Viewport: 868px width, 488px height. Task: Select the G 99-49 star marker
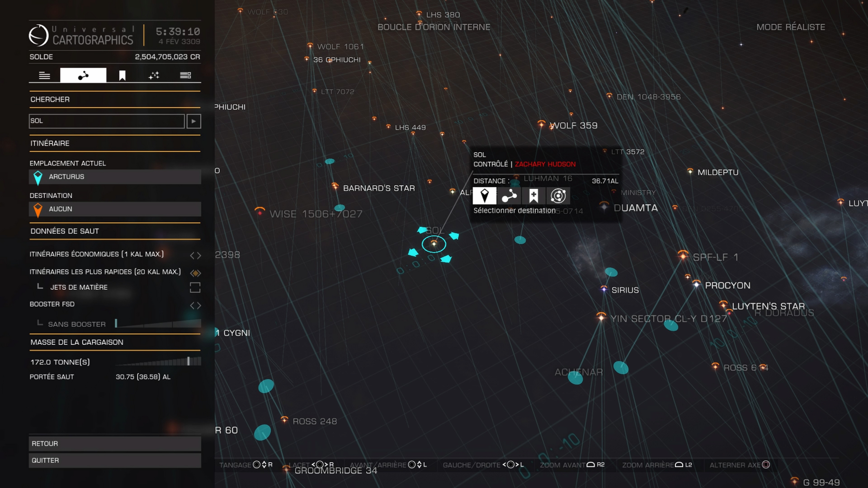(x=795, y=481)
